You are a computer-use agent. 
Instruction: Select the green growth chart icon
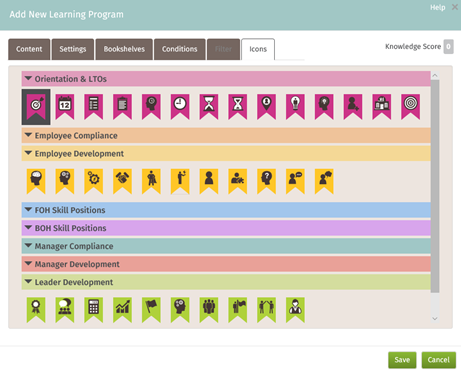coord(122,310)
